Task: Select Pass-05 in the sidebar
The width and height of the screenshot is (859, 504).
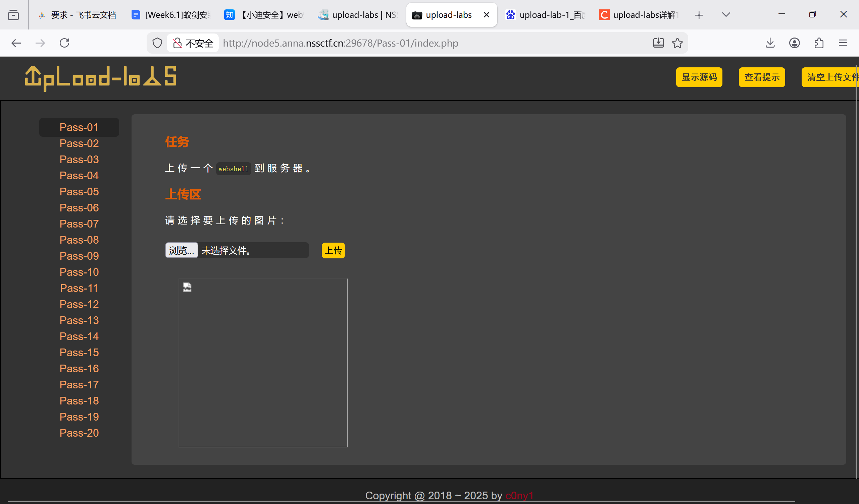Action: coord(79,192)
